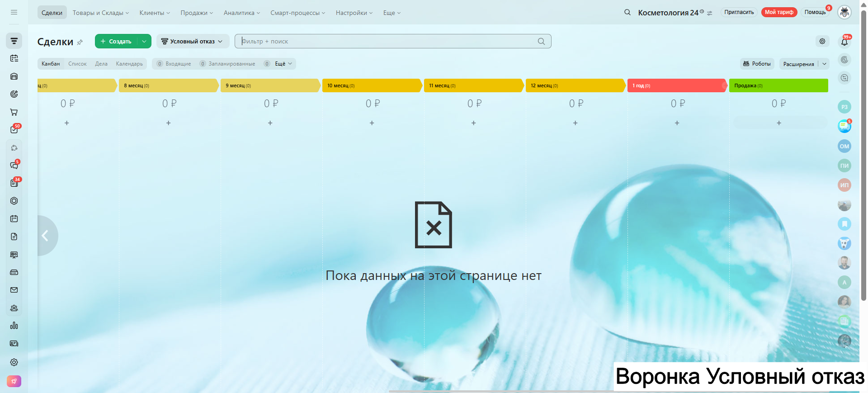The image size is (868, 393).
Task: Select the green Продажа stage header
Action: click(778, 85)
